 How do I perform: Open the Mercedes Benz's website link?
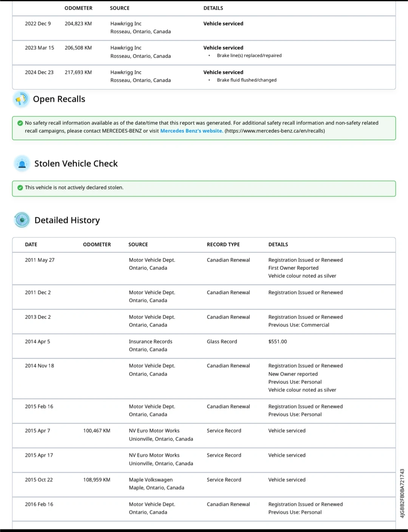point(191,131)
